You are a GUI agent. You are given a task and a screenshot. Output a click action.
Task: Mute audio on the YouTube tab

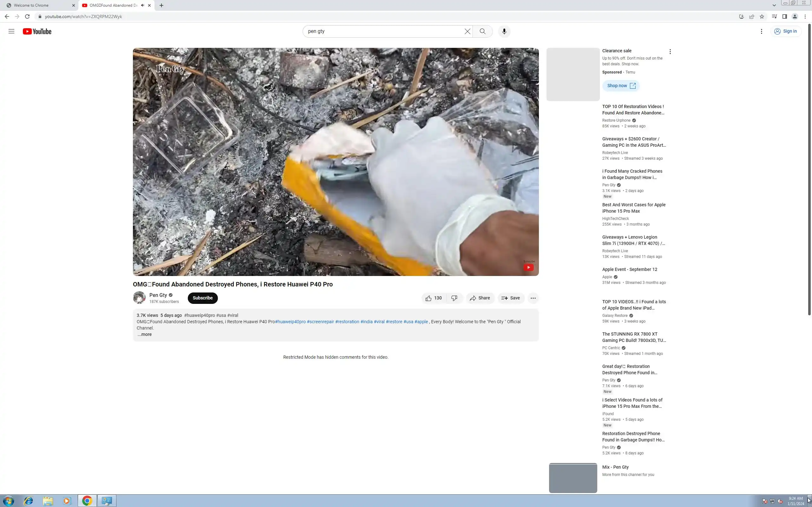[x=143, y=5]
